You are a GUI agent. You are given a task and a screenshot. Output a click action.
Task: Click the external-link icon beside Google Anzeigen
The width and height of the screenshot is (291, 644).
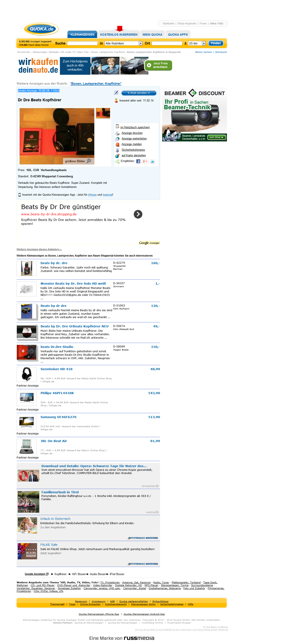point(47,574)
